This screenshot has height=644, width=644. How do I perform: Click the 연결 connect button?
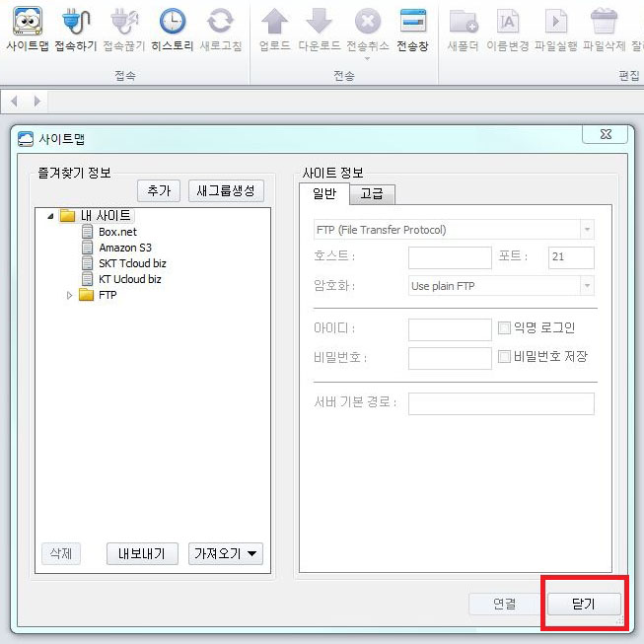[x=504, y=604]
